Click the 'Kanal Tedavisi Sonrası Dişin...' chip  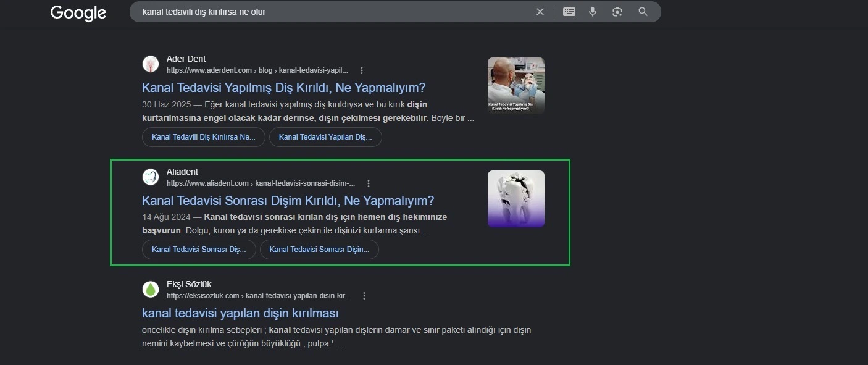click(x=319, y=250)
